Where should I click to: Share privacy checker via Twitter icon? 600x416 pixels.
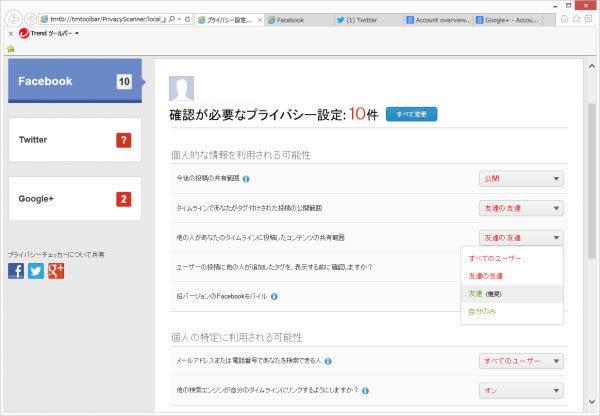36,271
